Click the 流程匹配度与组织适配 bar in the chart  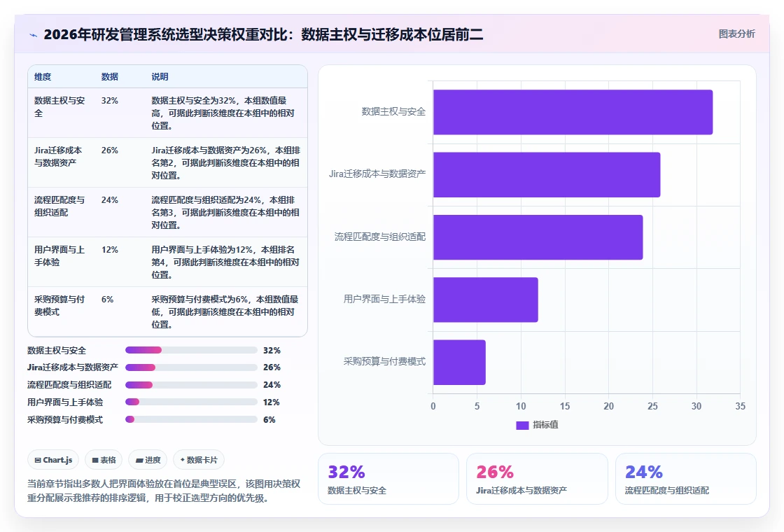click(x=538, y=237)
